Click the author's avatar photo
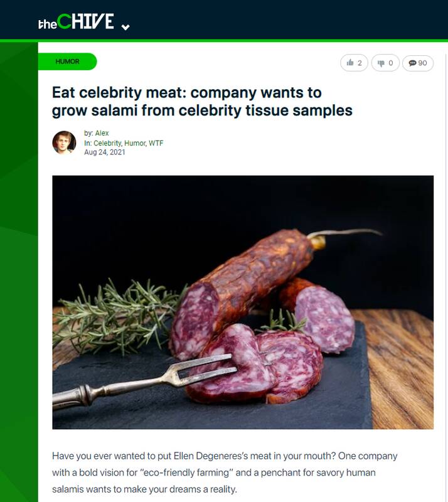Viewport: 448px width, 502px height. (x=64, y=142)
